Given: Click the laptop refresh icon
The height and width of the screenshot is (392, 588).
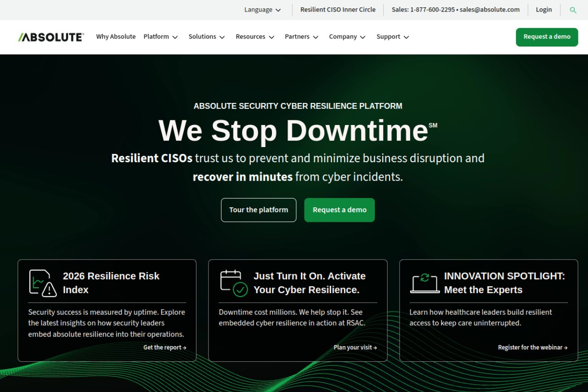Looking at the screenshot, I should click(x=424, y=283).
